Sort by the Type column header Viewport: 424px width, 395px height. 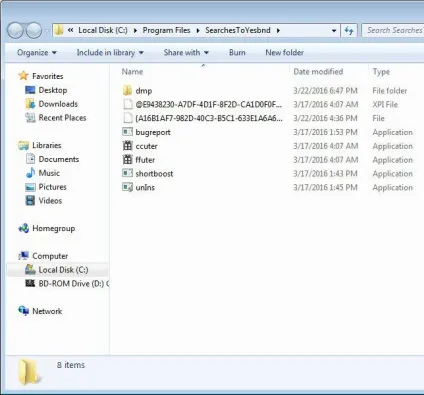click(x=381, y=72)
